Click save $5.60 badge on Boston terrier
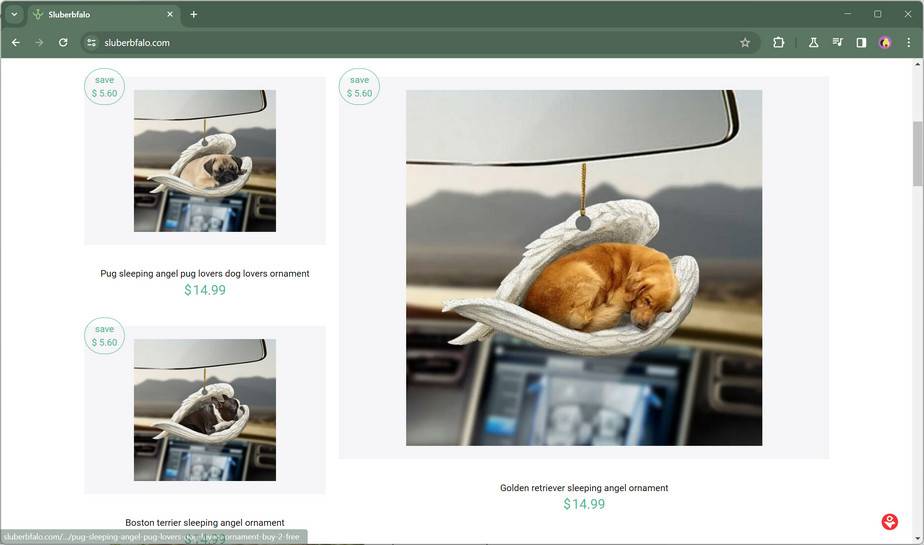 [x=104, y=336]
